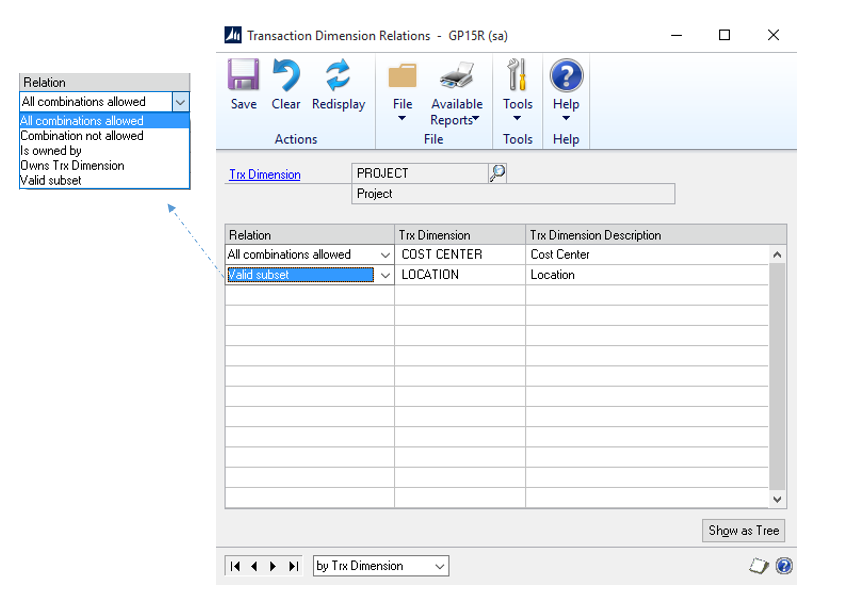Click the 'Cost Center' description cell

click(x=647, y=255)
